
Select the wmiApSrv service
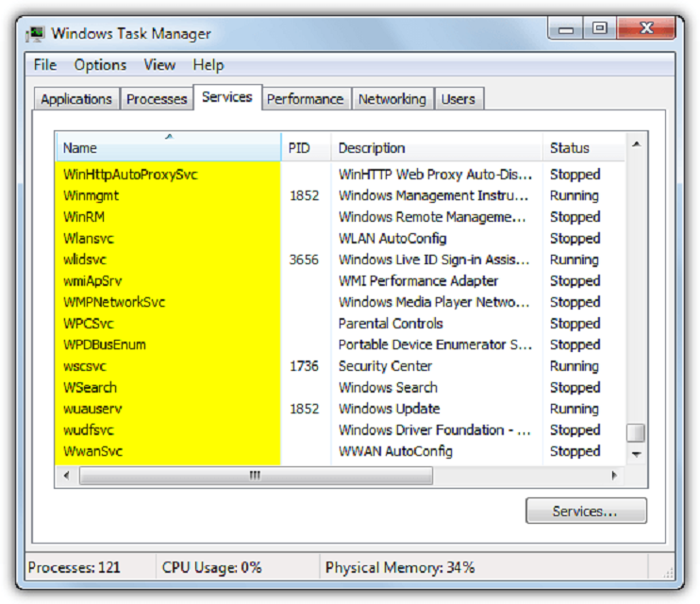point(340,281)
